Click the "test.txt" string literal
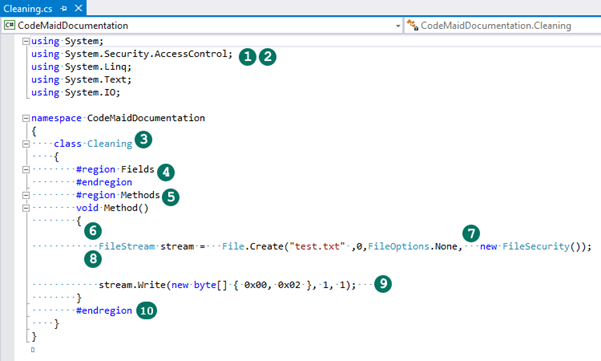601x361 pixels. pos(317,246)
